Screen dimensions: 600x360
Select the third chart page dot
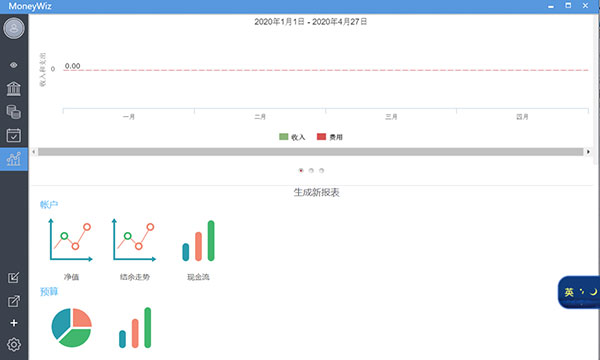coord(321,171)
